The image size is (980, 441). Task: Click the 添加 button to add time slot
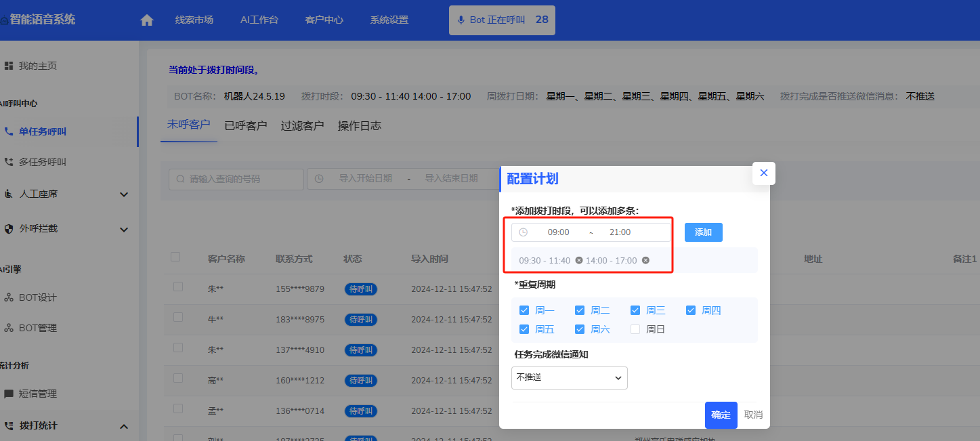pyautogui.click(x=703, y=232)
